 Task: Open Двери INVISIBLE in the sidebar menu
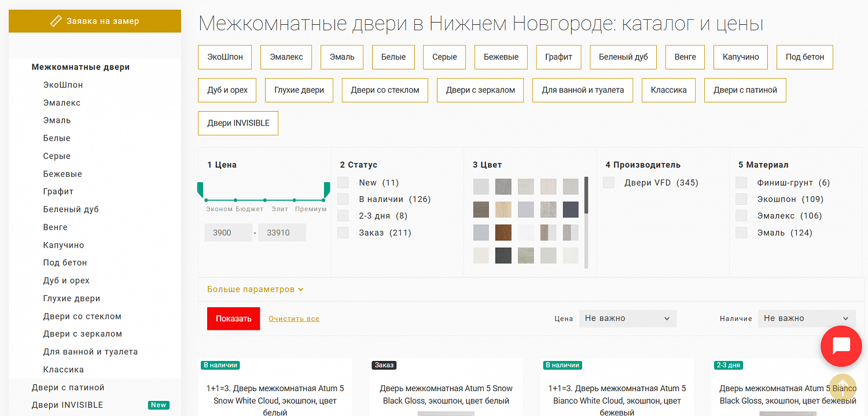[67, 405]
